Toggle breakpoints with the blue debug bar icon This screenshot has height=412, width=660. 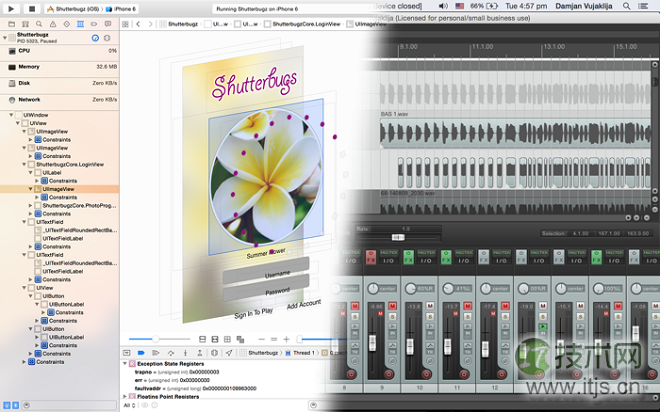pyautogui.click(x=141, y=353)
